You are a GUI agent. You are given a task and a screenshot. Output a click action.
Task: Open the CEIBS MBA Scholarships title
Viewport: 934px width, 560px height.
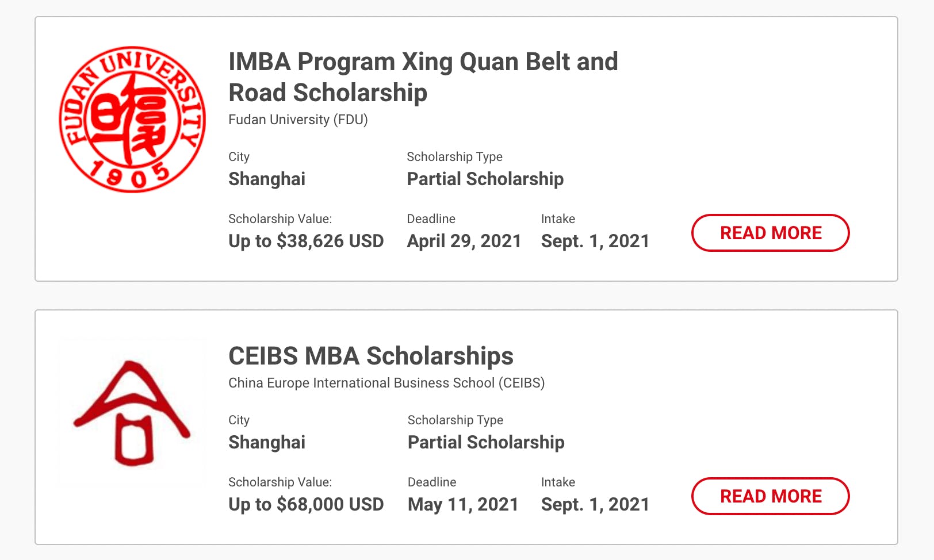tap(371, 356)
